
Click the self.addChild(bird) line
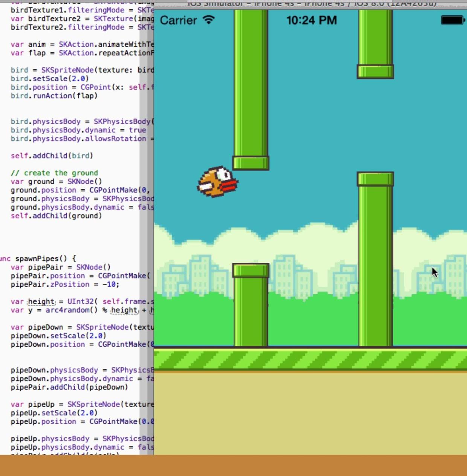(52, 155)
